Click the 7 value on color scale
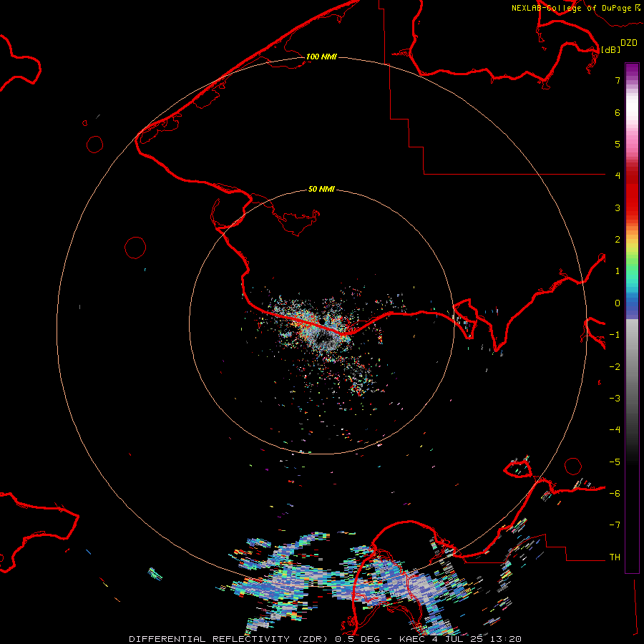Screen dimensions: 644x644 click(x=618, y=80)
